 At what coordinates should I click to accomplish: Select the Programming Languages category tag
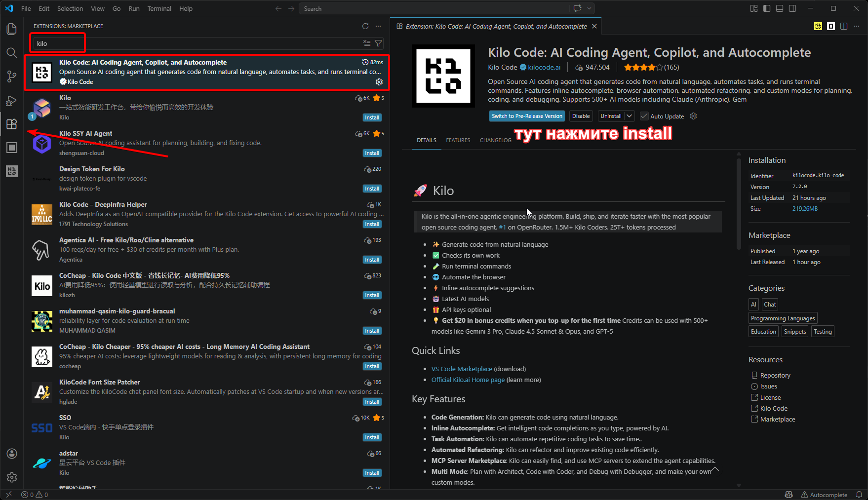(783, 318)
